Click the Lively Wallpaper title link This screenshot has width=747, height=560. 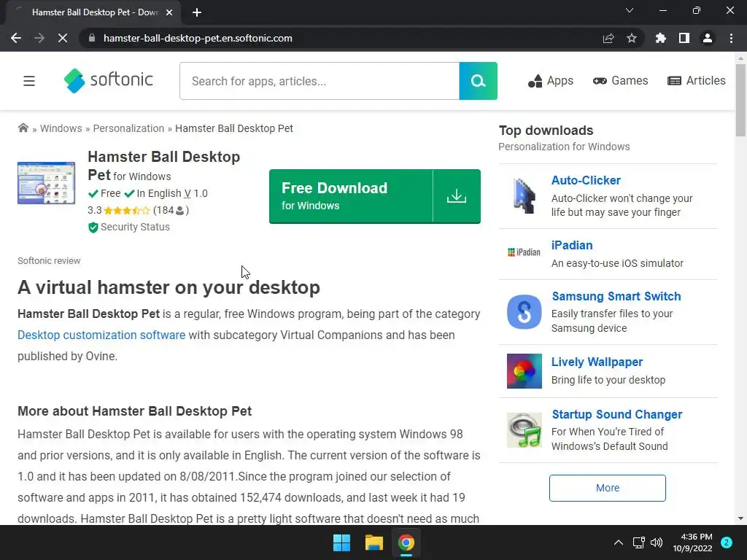pos(597,362)
